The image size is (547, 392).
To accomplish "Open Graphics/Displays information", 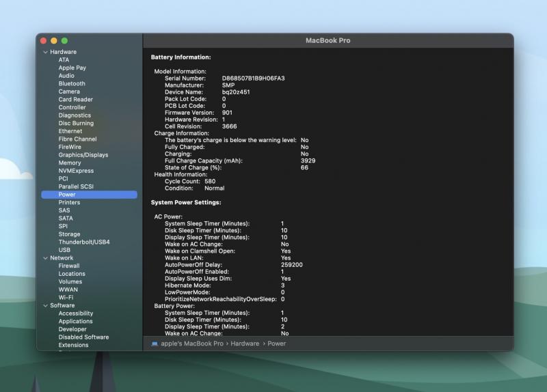I will pyautogui.click(x=83, y=155).
